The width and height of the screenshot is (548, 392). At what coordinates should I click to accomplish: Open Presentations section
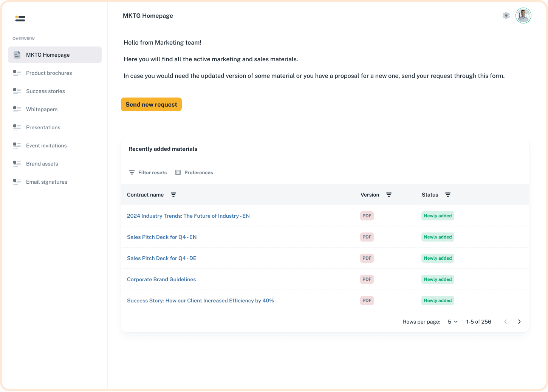[x=55, y=127]
